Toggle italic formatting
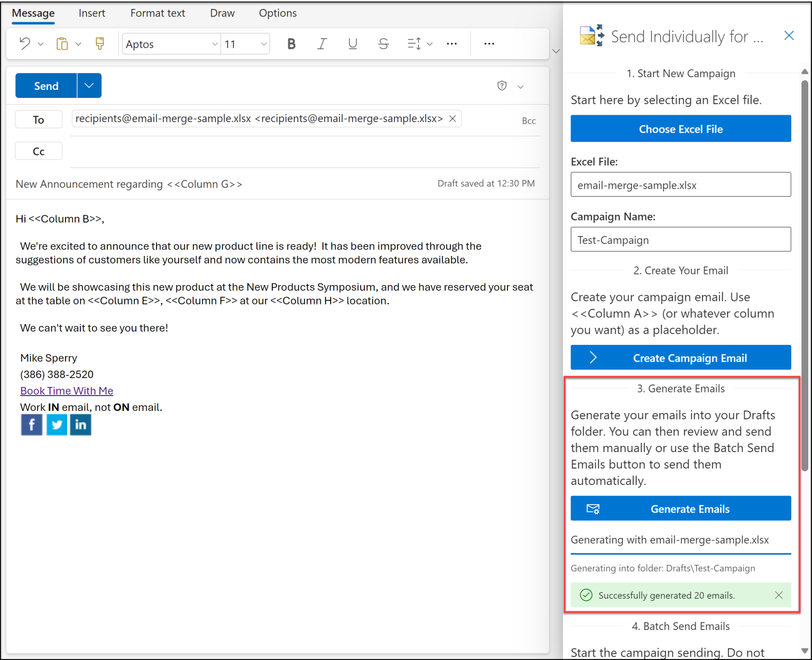The height and width of the screenshot is (660, 812). coord(322,43)
